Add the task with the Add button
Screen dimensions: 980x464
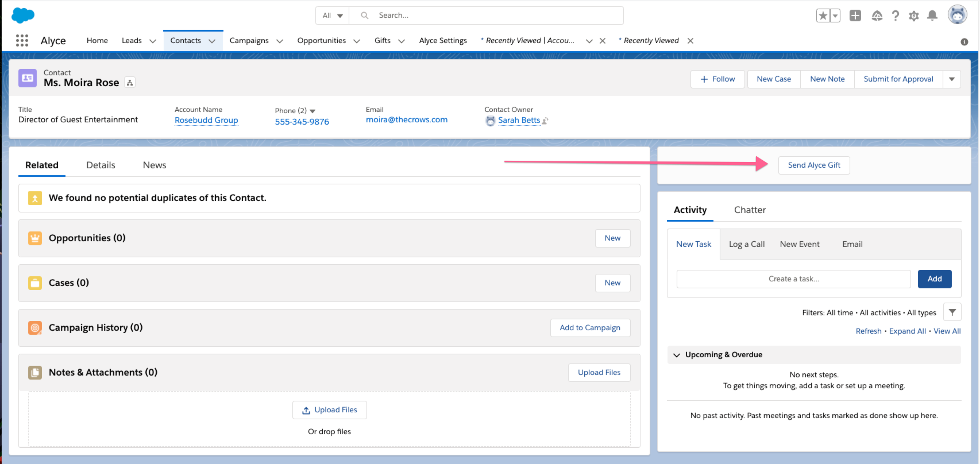[935, 279]
